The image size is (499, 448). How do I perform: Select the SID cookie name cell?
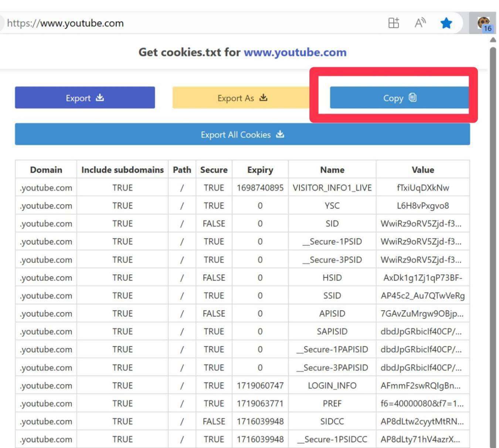click(x=332, y=224)
